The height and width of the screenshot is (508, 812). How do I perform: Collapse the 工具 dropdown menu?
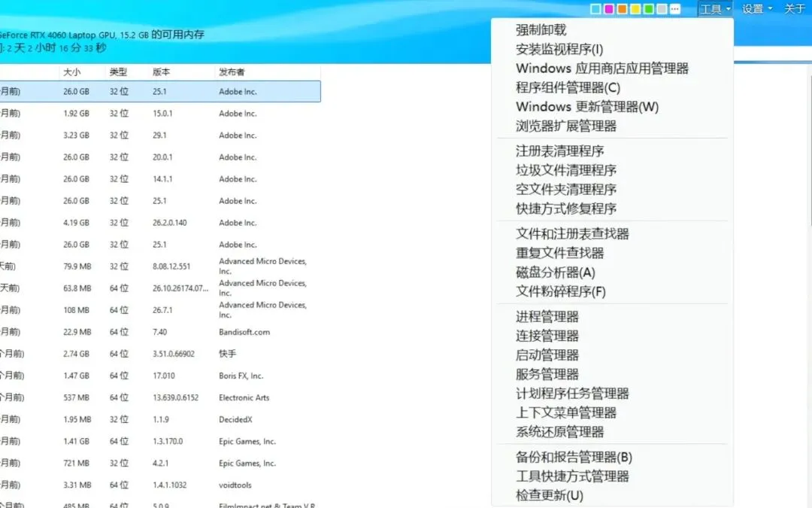coord(716,9)
